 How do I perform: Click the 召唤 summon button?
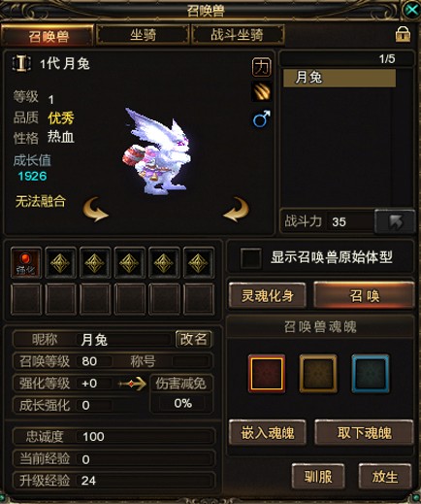(364, 295)
